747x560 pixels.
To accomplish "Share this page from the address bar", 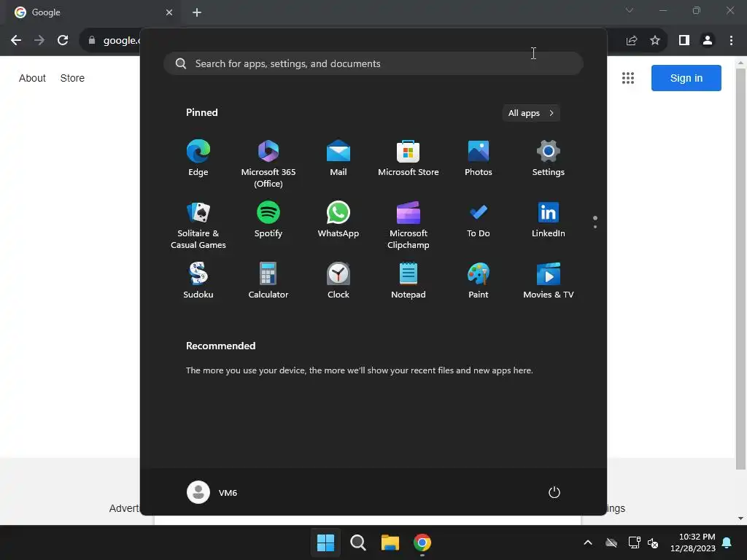I will coord(632,41).
